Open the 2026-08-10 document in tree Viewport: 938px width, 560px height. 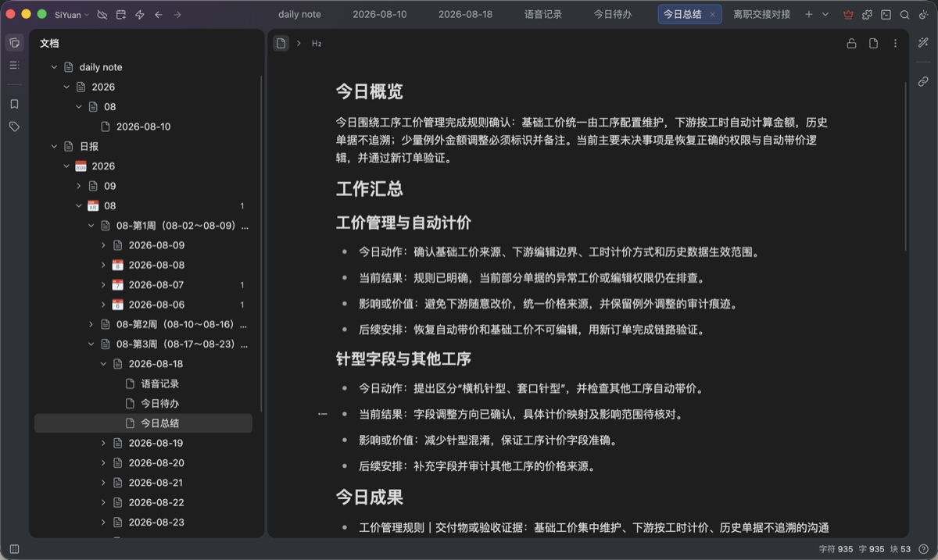(143, 127)
